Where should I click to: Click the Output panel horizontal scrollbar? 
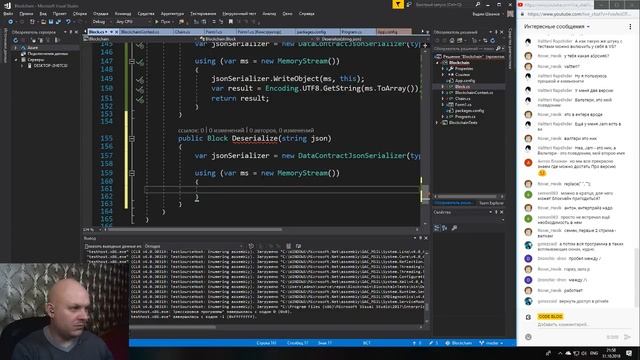point(173,327)
